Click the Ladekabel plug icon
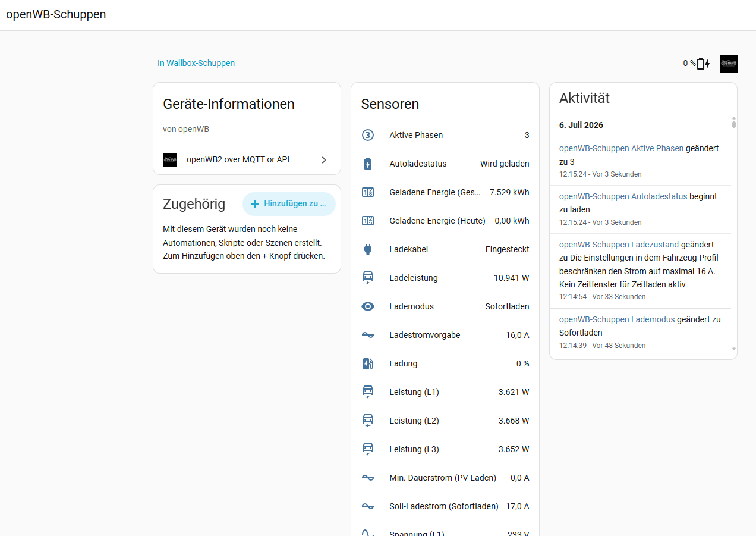The height and width of the screenshot is (536, 756). pos(368,249)
